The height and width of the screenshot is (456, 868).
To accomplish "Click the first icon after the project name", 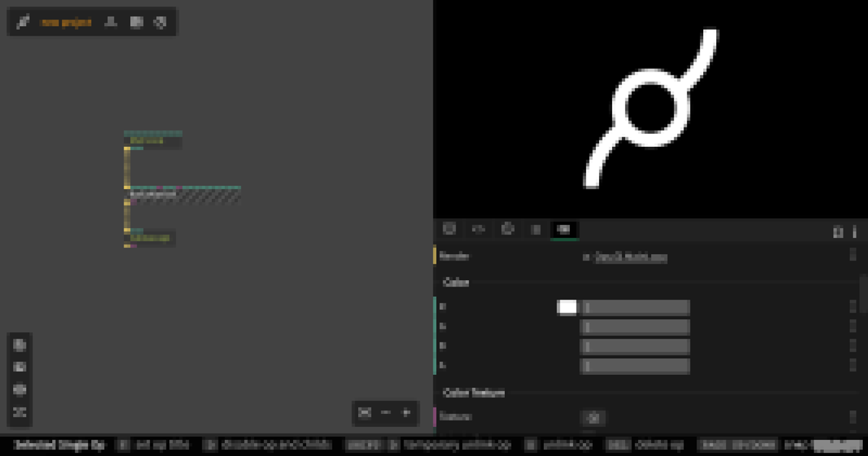I will (x=111, y=22).
